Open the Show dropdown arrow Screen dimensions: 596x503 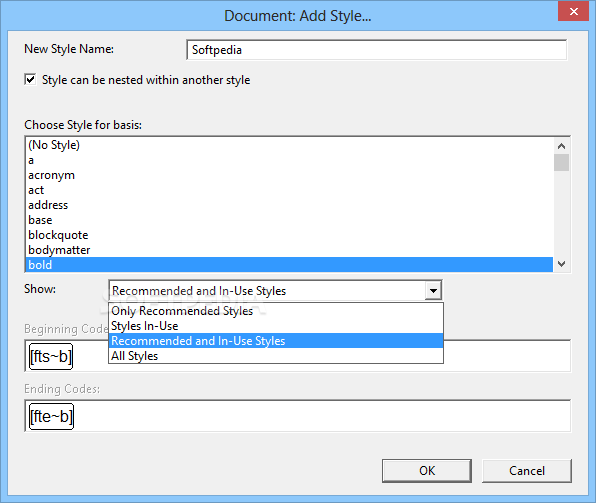pos(433,291)
